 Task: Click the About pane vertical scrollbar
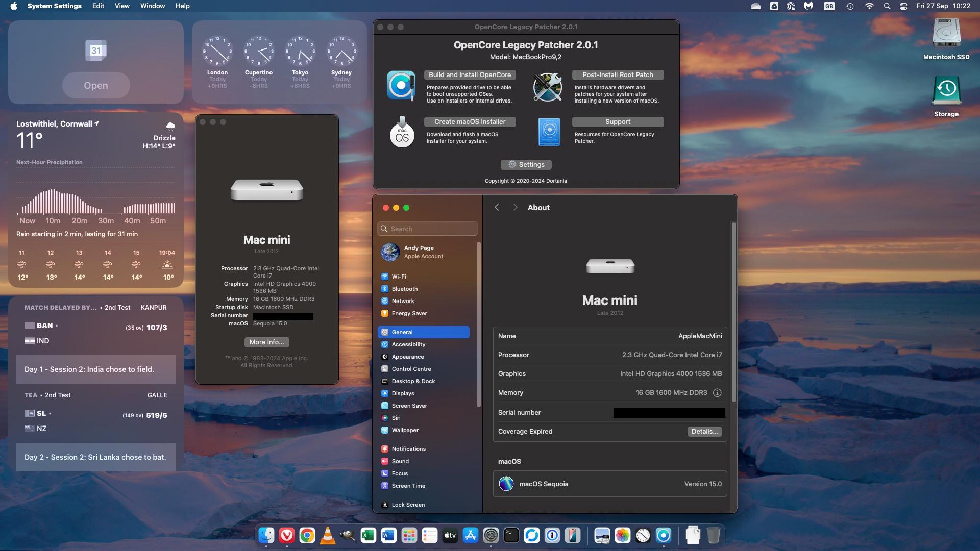[x=734, y=312]
